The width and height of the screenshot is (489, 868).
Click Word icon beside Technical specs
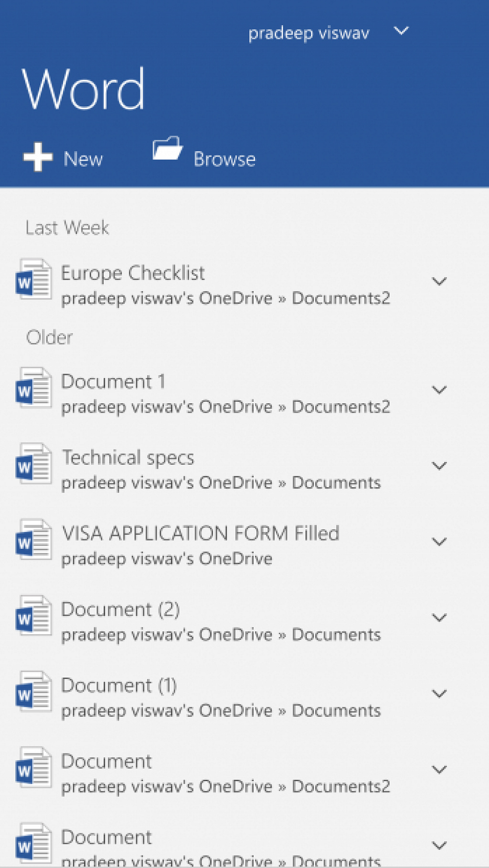coord(33,463)
